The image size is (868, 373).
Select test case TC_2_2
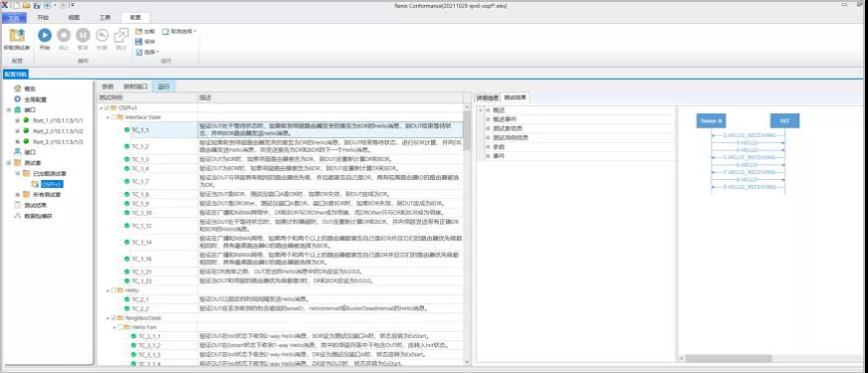pyautogui.click(x=140, y=308)
